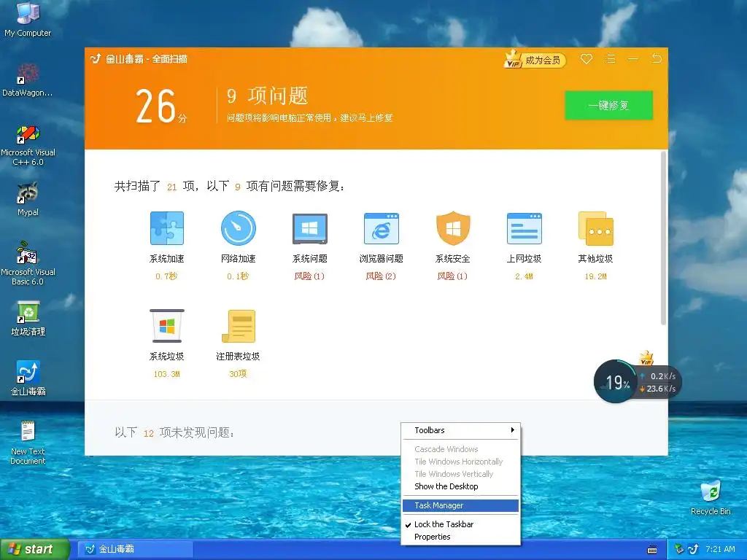This screenshot has width=747, height=560.
Task: Click the 103.3M value under 系统垃圾
Action: point(167,374)
